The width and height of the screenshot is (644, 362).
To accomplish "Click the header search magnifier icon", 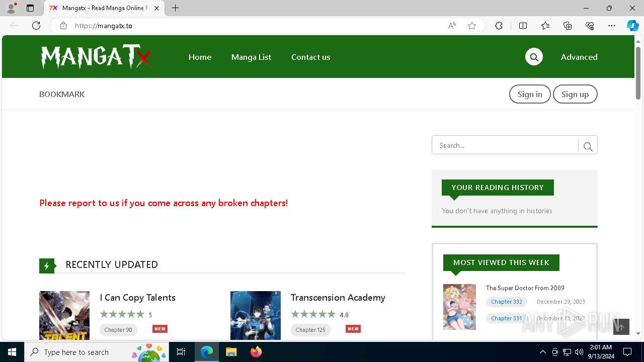I will [534, 57].
